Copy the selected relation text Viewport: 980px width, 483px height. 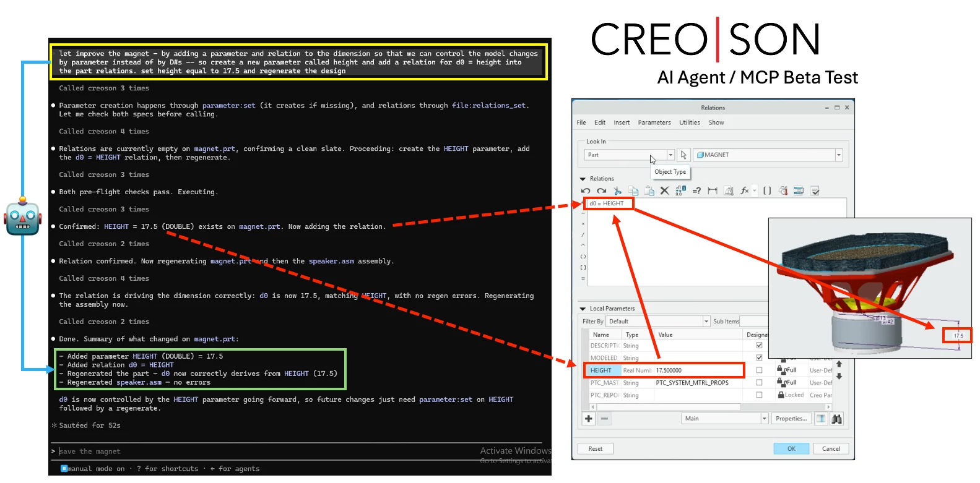(x=633, y=191)
